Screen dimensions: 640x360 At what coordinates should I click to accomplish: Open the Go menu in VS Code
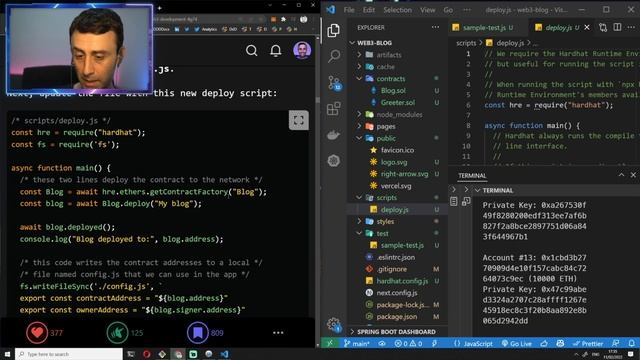coord(448,10)
